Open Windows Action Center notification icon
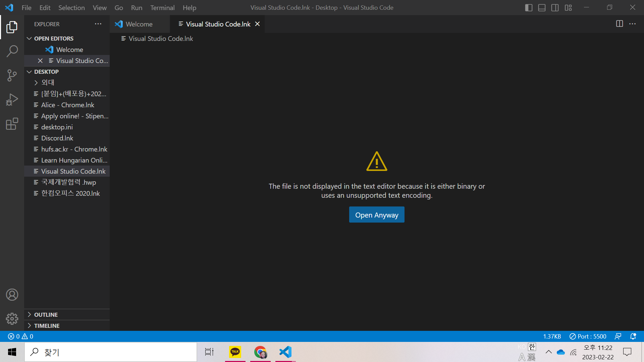Viewport: 644px width, 362px height. point(627,352)
